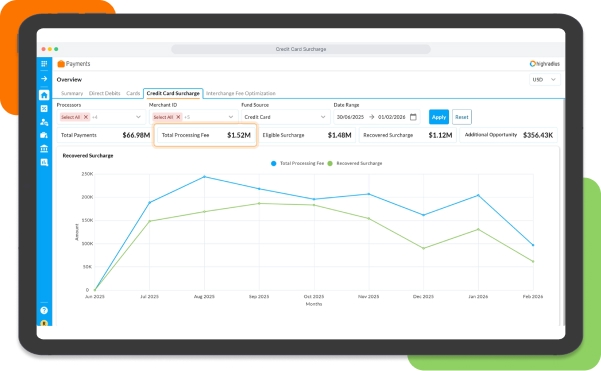Viewport: 601px width, 371px height.
Task: Toggle Recovered Surcharge legend series
Action: [355, 163]
